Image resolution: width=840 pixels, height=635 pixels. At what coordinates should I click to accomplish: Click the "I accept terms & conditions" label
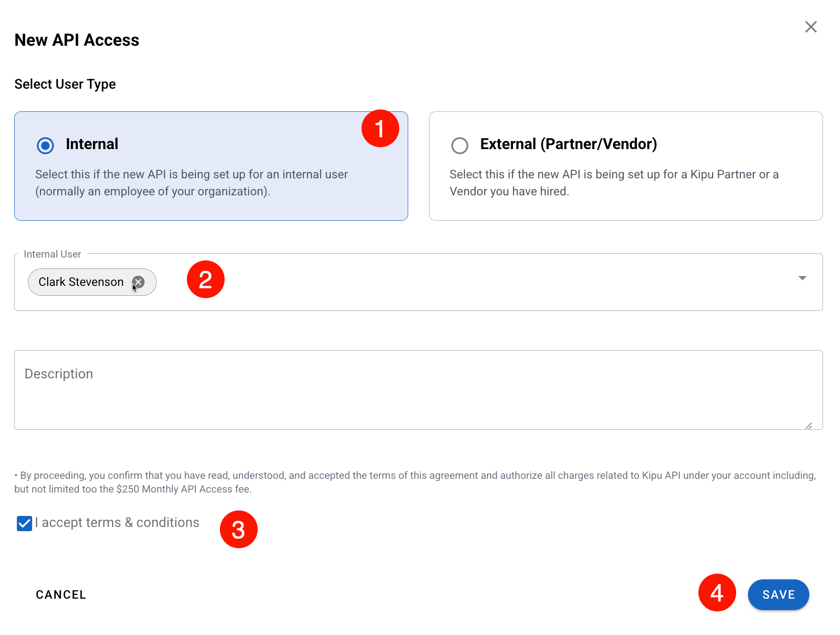[x=117, y=523]
